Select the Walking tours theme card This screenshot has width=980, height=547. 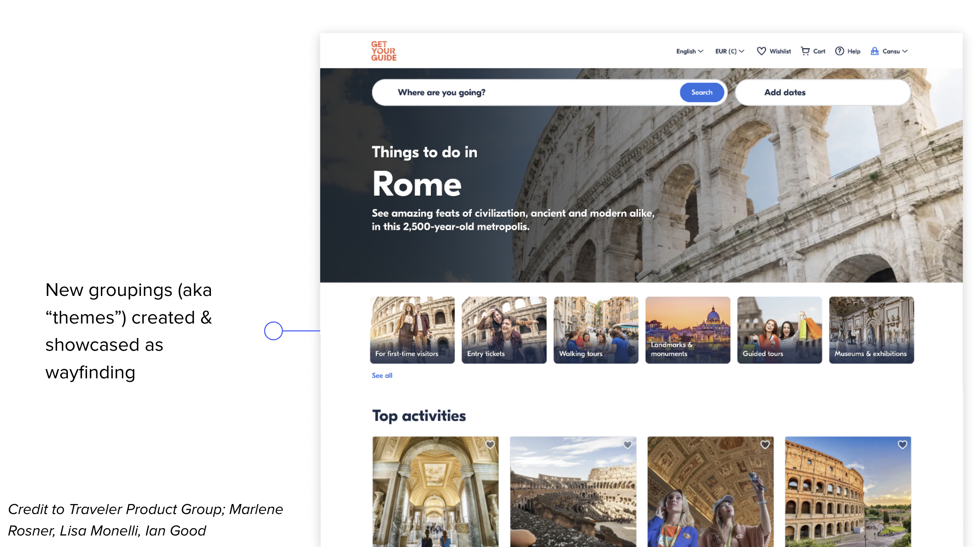596,330
